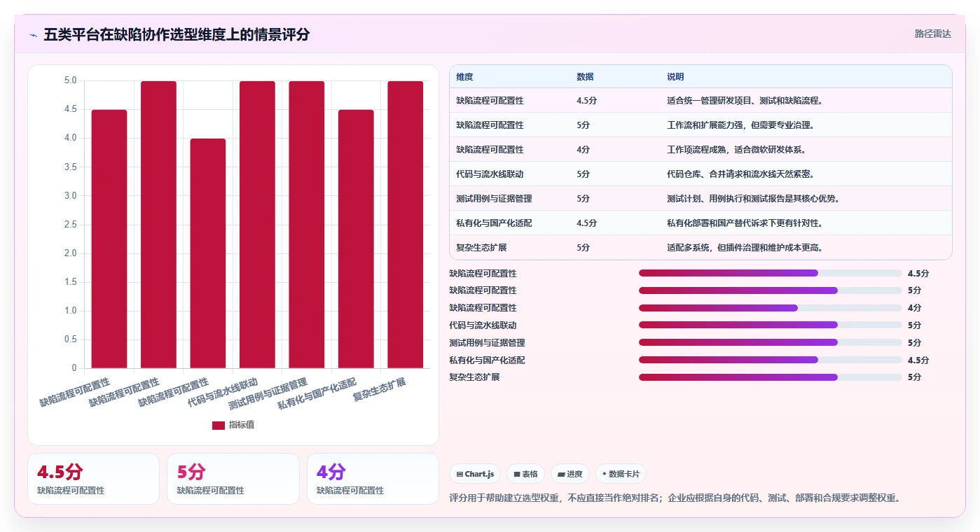Click table cell 工作项流程成熟，适合微软研发体系。
This screenshot has height=532, width=980.
(x=736, y=150)
